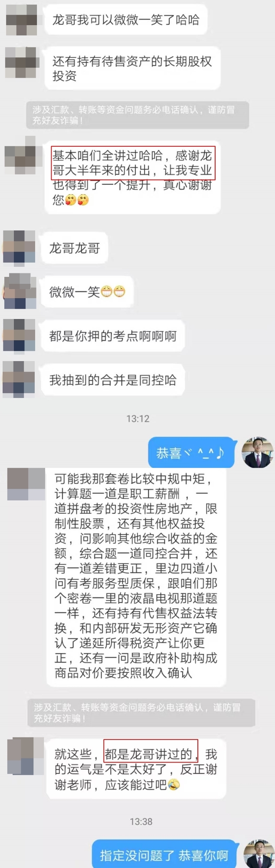Tap the avatar beside 指定没问题了 message

coord(259,854)
